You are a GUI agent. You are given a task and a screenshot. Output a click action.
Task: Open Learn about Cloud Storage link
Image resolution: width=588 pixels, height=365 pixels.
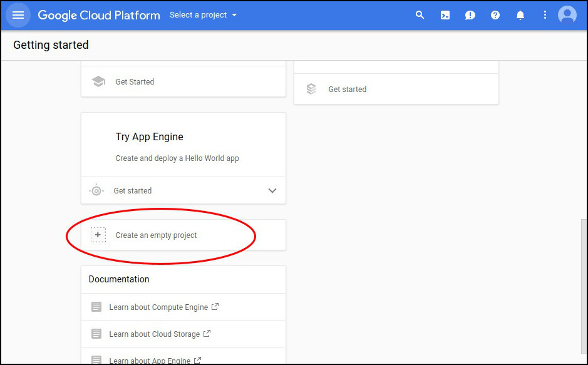coord(154,334)
